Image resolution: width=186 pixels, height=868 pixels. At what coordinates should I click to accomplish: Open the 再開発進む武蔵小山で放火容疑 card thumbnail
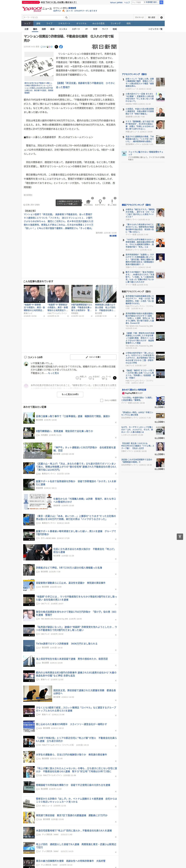(106, 294)
